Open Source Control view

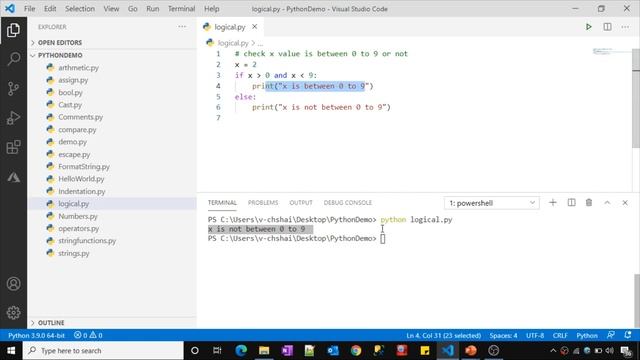point(13,88)
